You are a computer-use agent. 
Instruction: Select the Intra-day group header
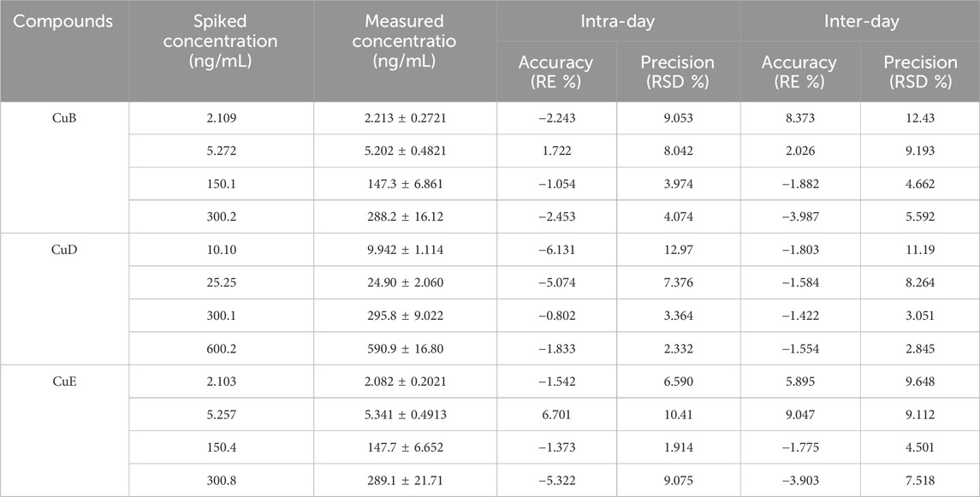point(619,21)
